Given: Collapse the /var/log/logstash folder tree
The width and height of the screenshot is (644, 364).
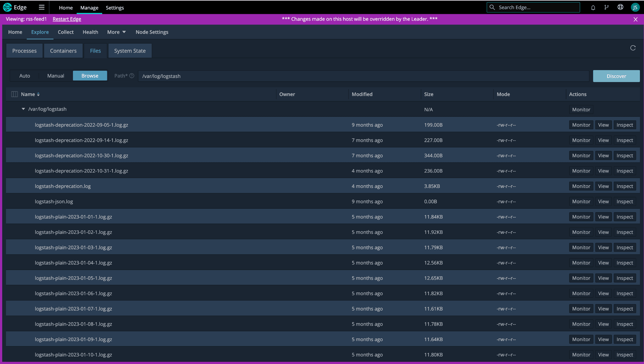Looking at the screenshot, I should tap(23, 109).
